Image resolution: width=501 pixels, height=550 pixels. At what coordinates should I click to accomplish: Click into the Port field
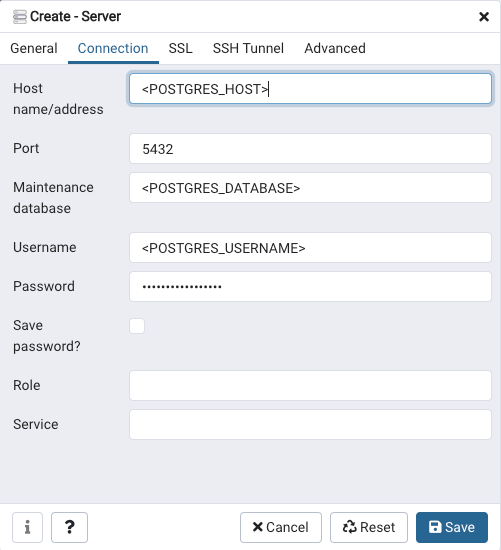(x=310, y=149)
